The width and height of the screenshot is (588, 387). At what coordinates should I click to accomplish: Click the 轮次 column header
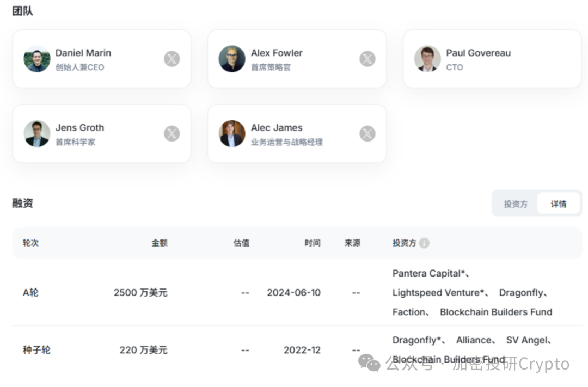tap(30, 243)
